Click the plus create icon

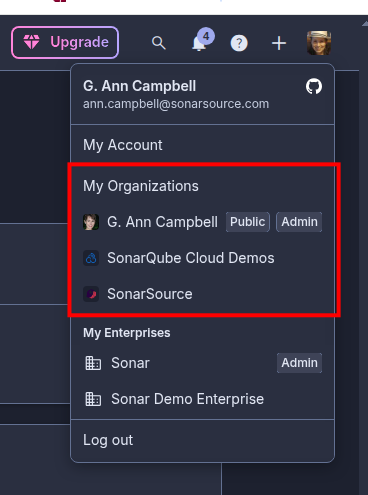click(279, 43)
